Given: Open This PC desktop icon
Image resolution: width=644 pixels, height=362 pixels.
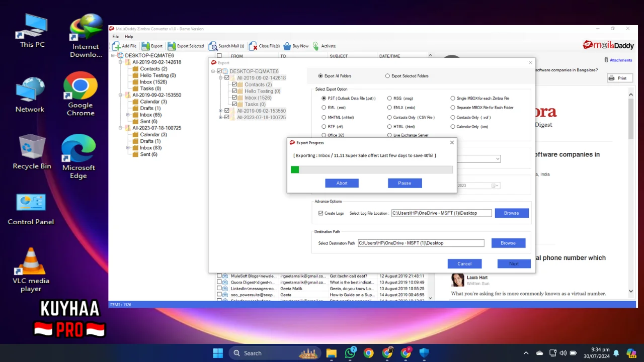Looking at the screenshot, I should click(32, 31).
